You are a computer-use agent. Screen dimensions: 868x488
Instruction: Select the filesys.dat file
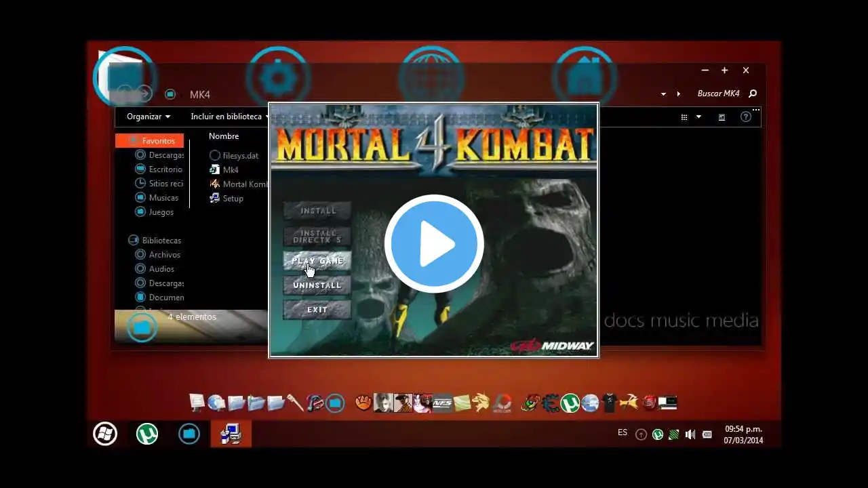coord(234,156)
